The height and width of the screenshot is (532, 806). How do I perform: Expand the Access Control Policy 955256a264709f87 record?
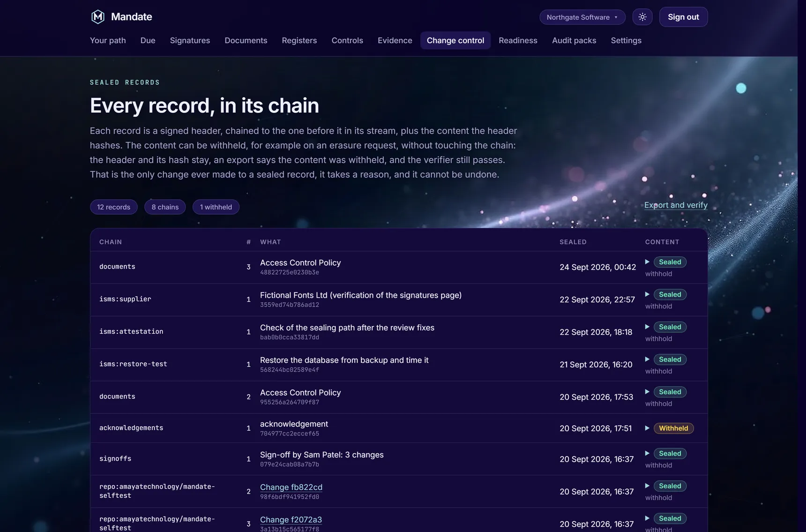point(647,392)
